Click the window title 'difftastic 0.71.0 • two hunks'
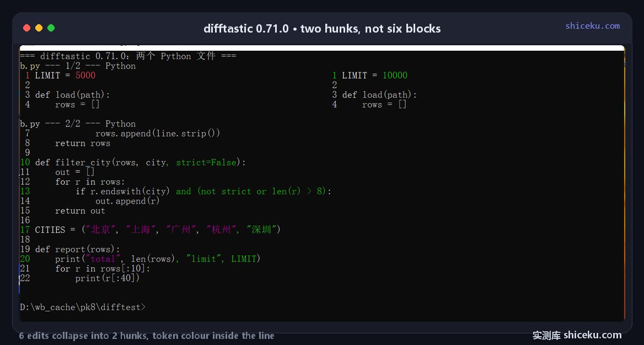The height and width of the screenshot is (345, 644). (x=281, y=29)
